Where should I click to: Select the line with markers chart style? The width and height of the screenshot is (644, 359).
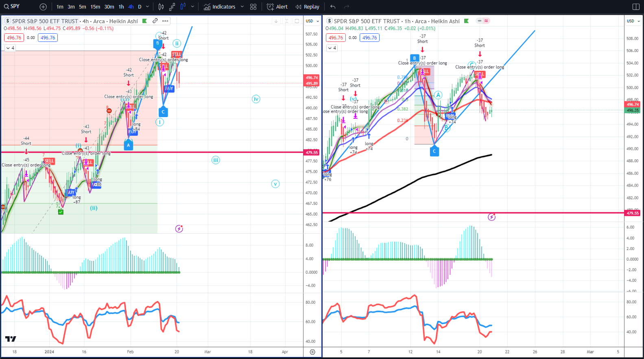click(172, 7)
